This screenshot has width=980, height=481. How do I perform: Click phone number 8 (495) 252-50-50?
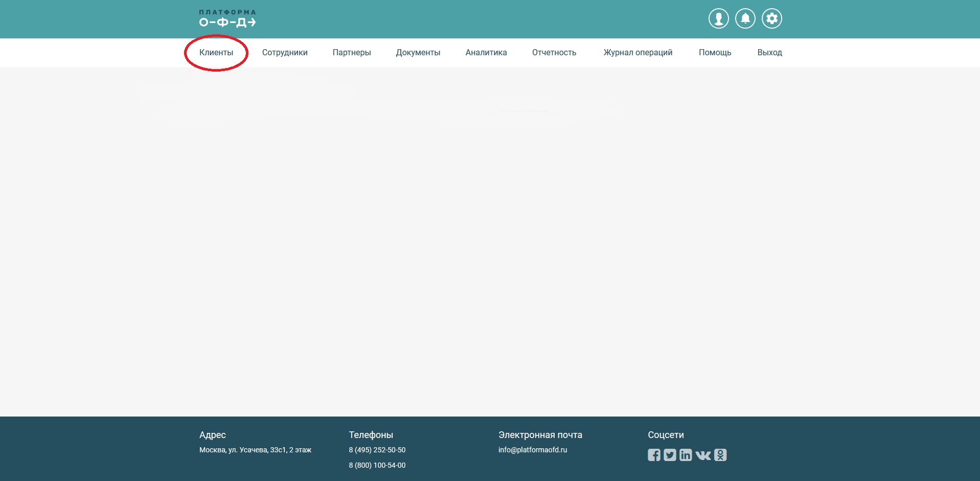click(x=377, y=450)
